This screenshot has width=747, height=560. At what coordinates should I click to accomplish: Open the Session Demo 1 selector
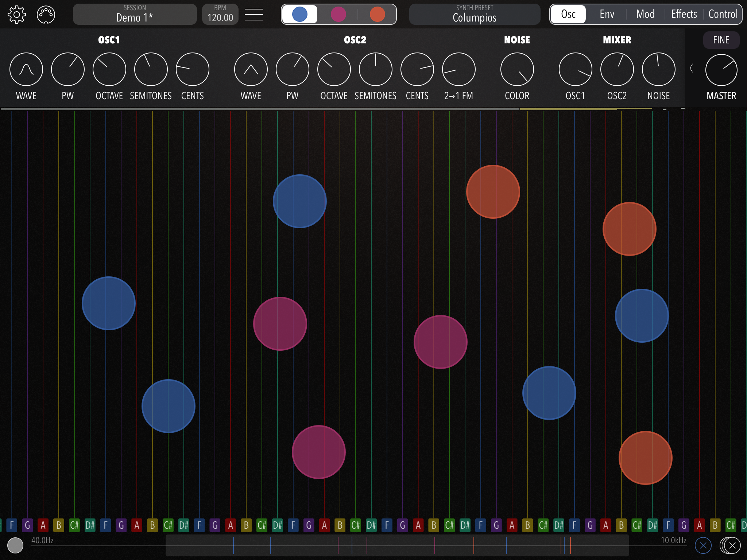pos(135,15)
